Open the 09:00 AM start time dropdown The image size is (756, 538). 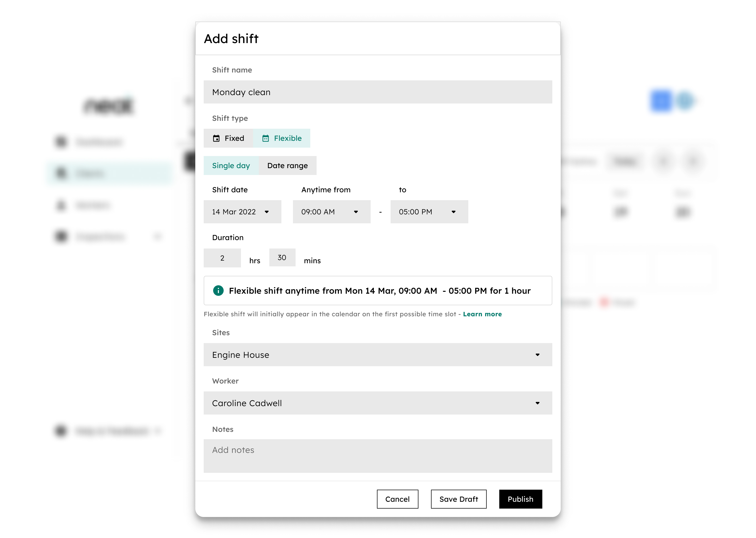click(331, 212)
